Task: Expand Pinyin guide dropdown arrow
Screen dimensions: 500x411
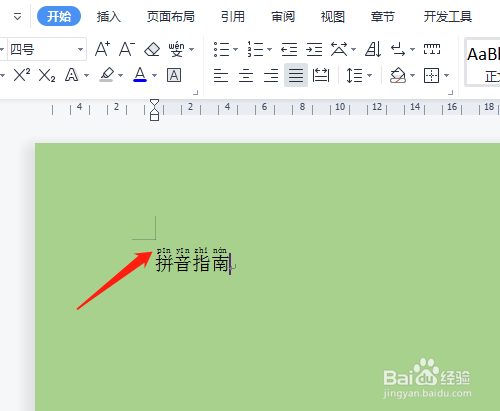Action: click(192, 50)
